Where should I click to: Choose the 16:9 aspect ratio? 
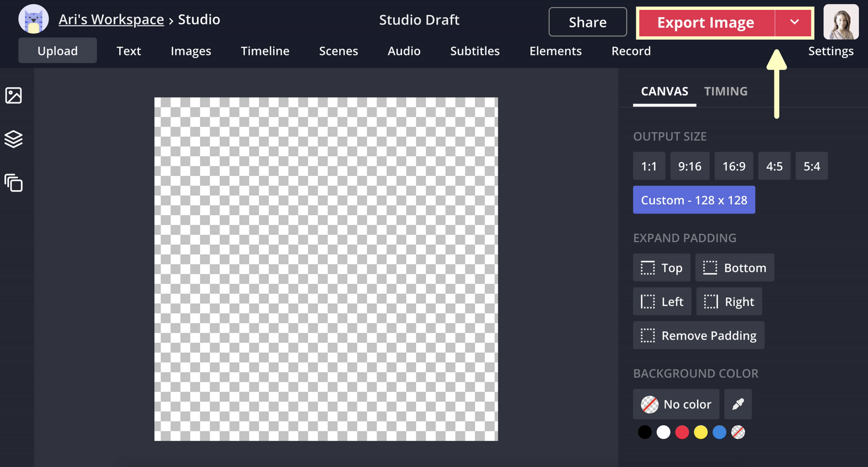(x=733, y=167)
